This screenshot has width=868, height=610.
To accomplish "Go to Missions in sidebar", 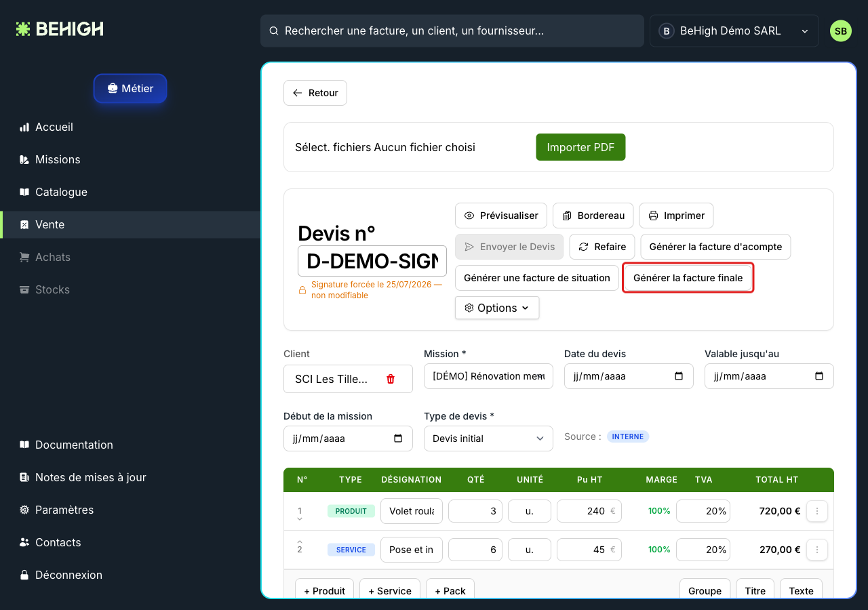I will pyautogui.click(x=58, y=159).
